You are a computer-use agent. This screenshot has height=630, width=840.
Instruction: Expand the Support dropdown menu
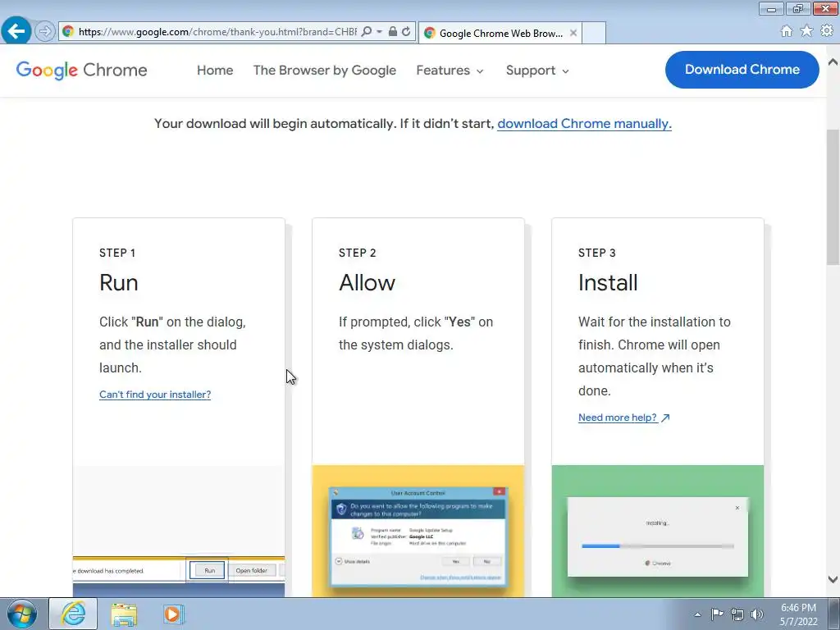tap(537, 71)
